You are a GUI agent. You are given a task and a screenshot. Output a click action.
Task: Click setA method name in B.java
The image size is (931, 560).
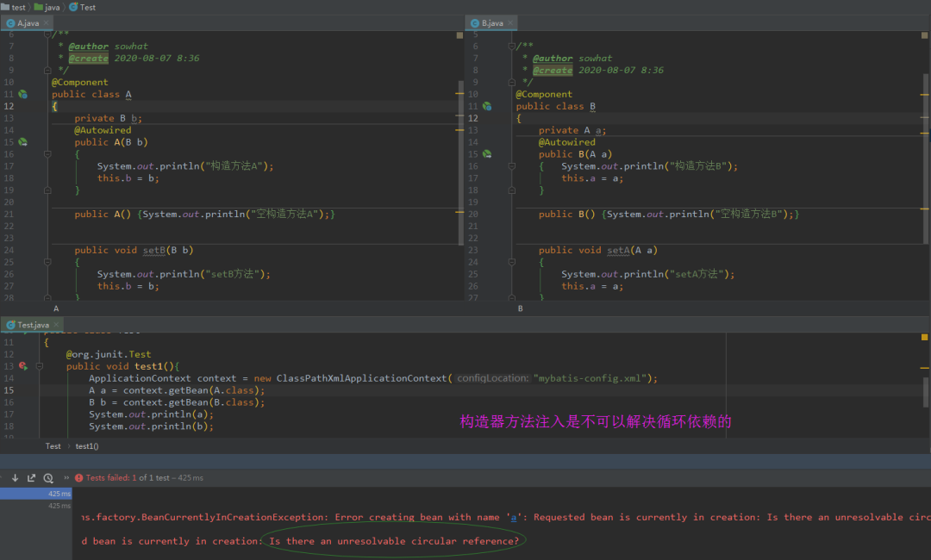pos(618,251)
